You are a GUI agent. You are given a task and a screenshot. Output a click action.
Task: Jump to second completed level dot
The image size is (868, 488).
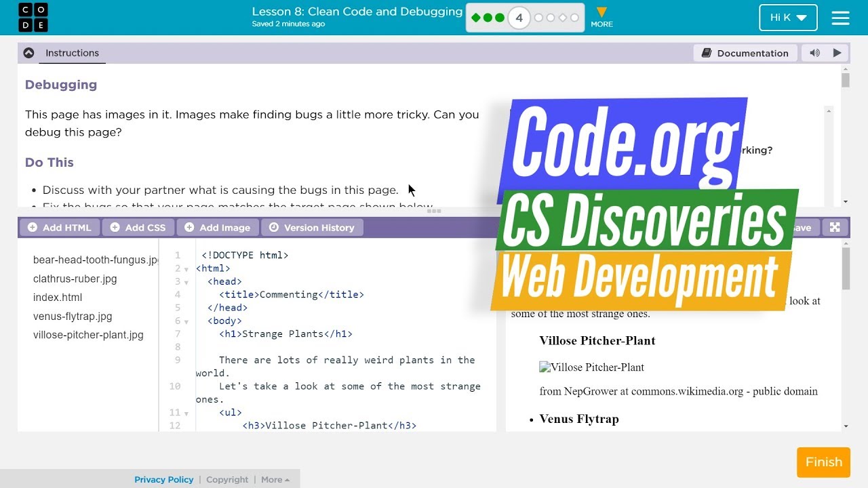coord(488,18)
